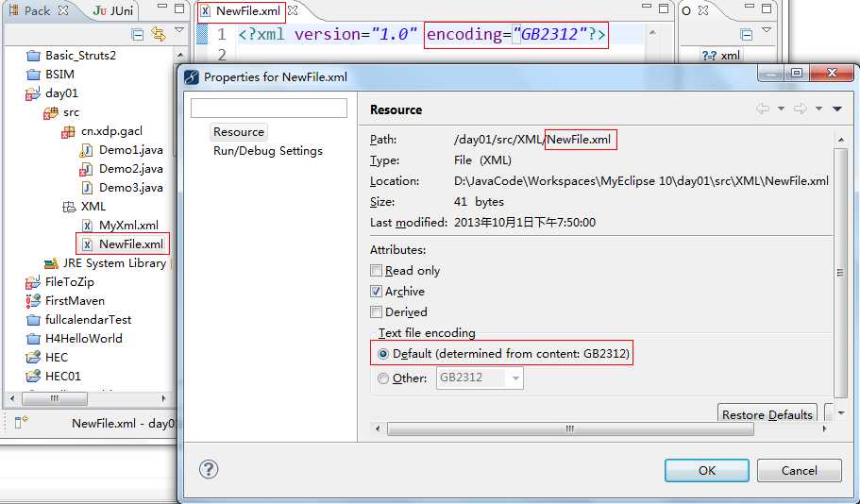Toggle the Derived checkbox

coord(376,312)
